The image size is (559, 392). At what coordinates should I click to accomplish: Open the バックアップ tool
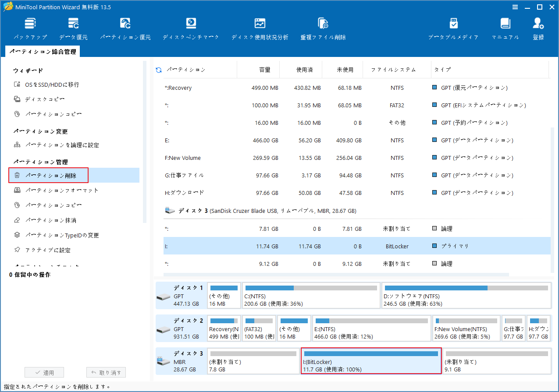pyautogui.click(x=30, y=27)
